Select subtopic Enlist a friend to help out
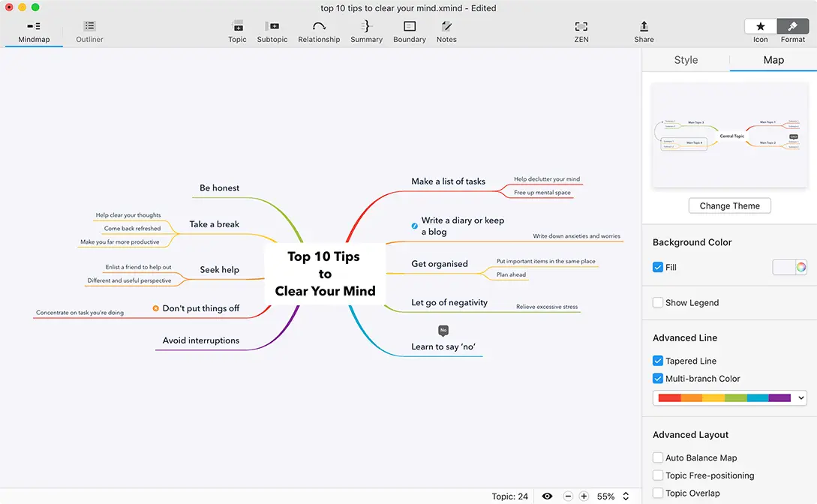Viewport: 817px width, 504px height. pos(138,267)
